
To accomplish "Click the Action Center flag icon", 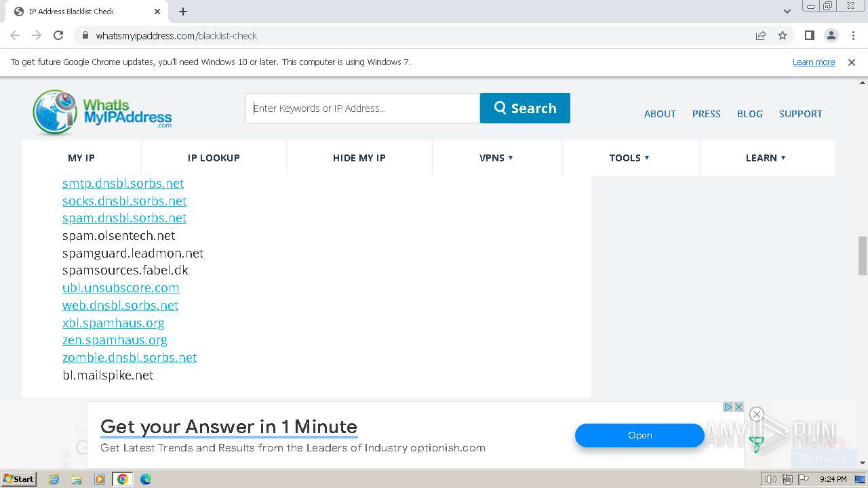I will [x=804, y=479].
